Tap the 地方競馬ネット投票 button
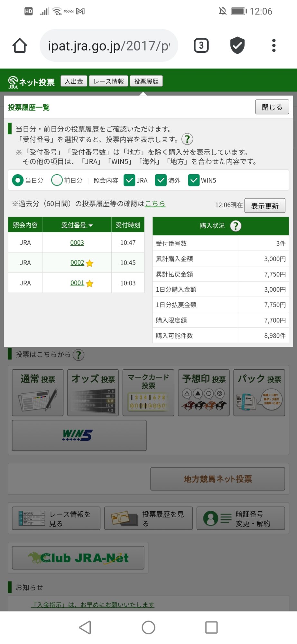Viewport: 297px width, 644px height. point(218,479)
